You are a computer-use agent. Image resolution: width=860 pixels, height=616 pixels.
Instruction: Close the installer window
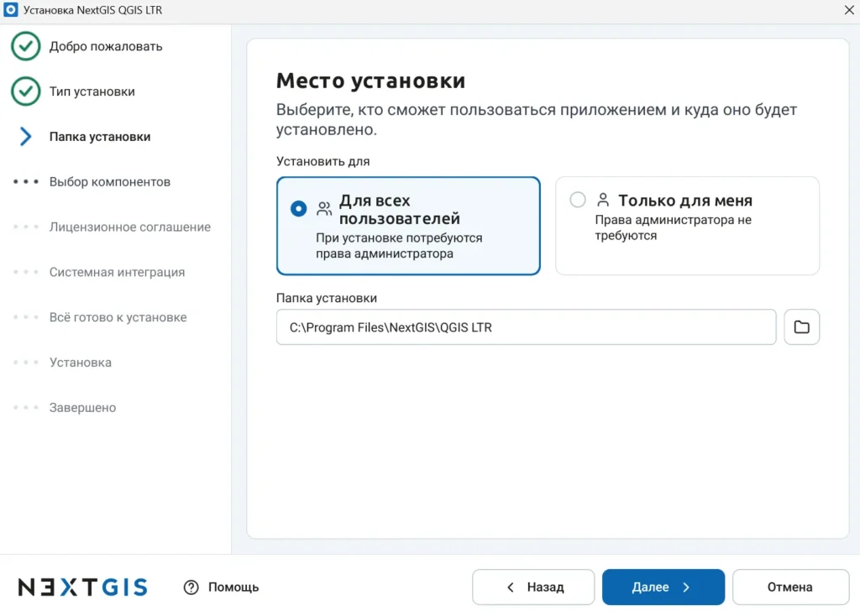[848, 10]
